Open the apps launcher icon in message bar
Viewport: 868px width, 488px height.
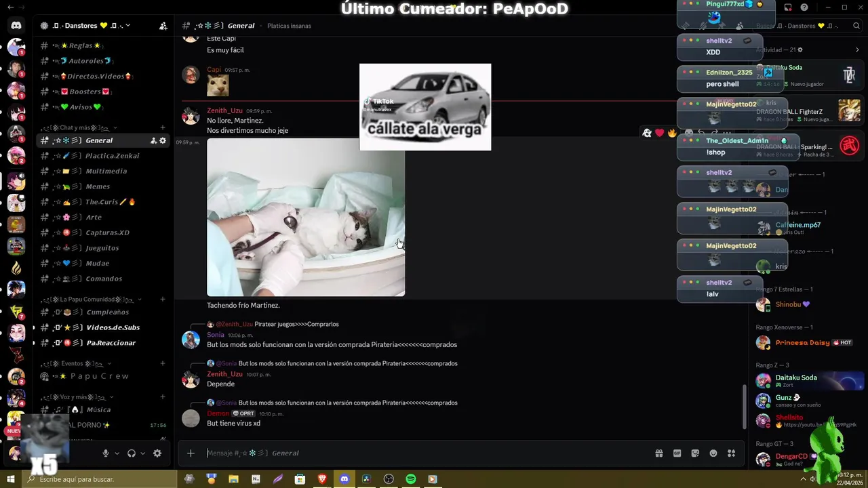731,453
